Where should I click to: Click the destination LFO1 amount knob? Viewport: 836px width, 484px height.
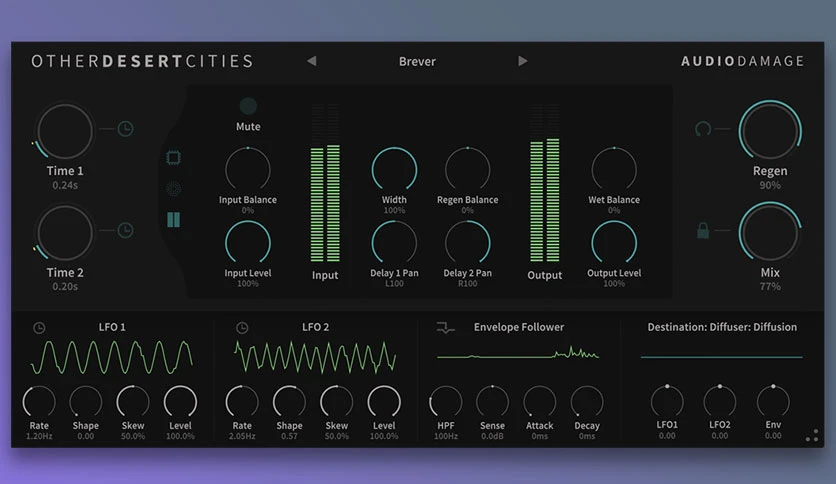coord(667,401)
